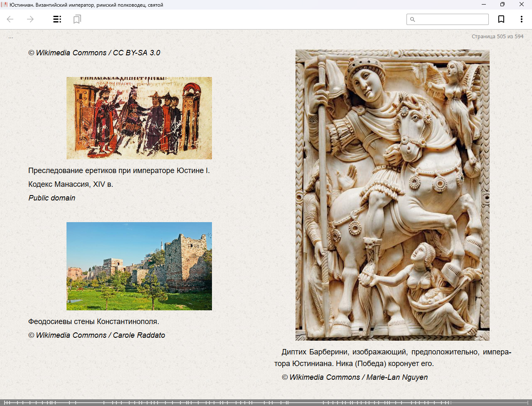This screenshot has width=532, height=406.
Task: Open the table of contents
Action: coord(57,19)
